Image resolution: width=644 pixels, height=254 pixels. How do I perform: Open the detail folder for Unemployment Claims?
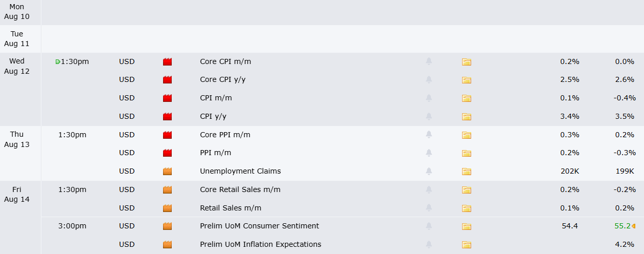pyautogui.click(x=466, y=172)
